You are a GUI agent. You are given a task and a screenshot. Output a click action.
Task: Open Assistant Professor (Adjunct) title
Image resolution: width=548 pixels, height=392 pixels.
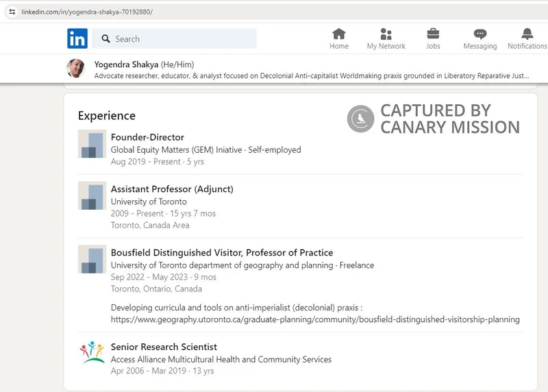coord(172,189)
